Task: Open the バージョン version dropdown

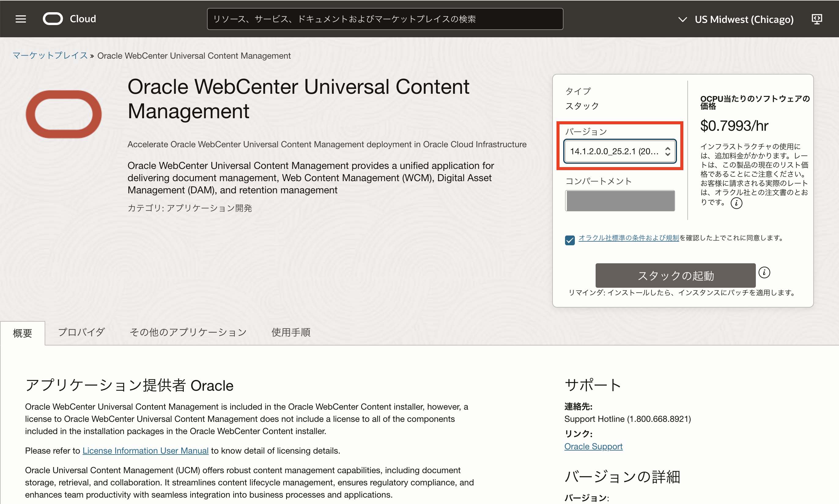Action: [619, 151]
